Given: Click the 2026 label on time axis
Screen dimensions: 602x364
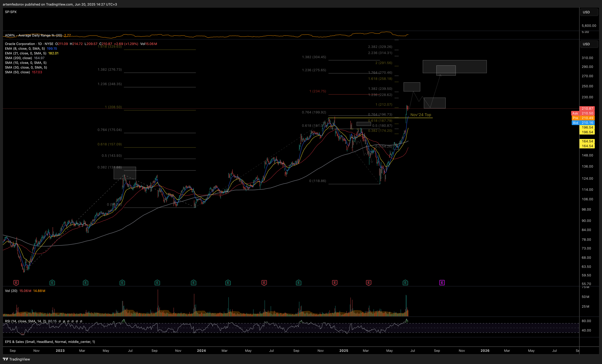Looking at the screenshot, I should tap(485, 351).
